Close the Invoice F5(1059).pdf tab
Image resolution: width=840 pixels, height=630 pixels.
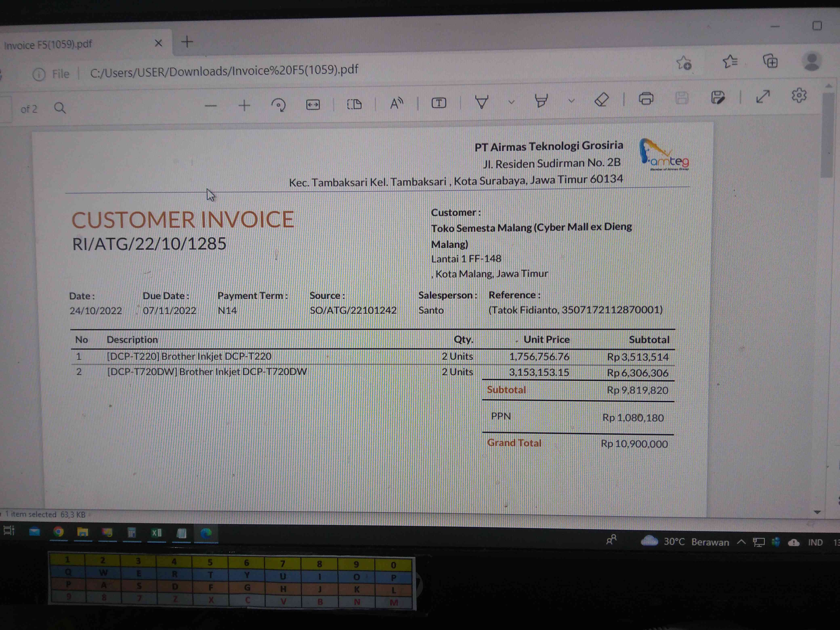[158, 43]
